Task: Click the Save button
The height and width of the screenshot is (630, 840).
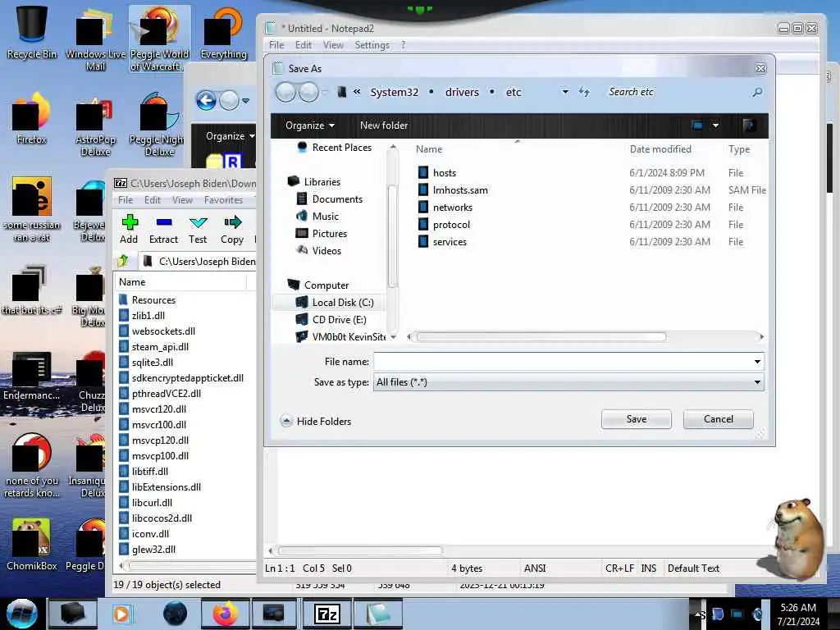Action: 636,419
